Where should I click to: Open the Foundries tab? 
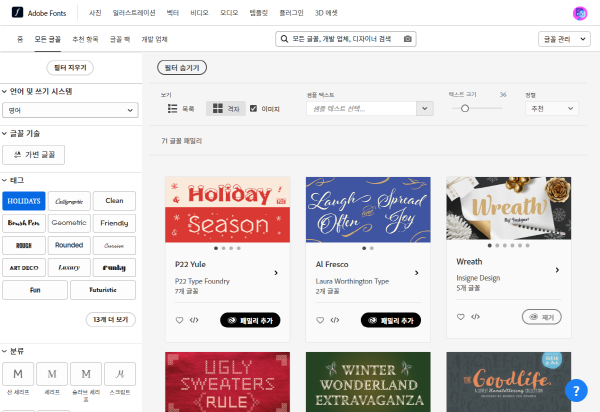155,39
